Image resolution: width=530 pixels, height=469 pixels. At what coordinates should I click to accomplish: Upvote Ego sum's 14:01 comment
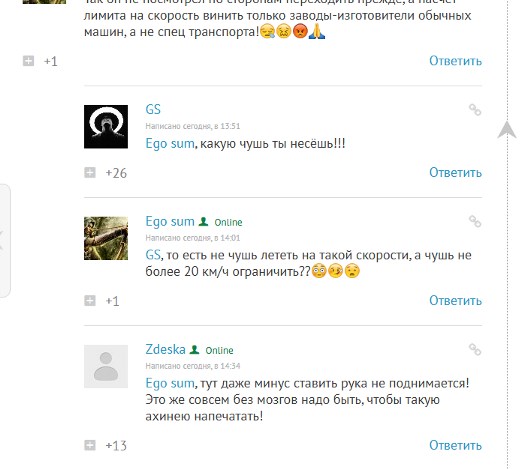[x=90, y=300]
